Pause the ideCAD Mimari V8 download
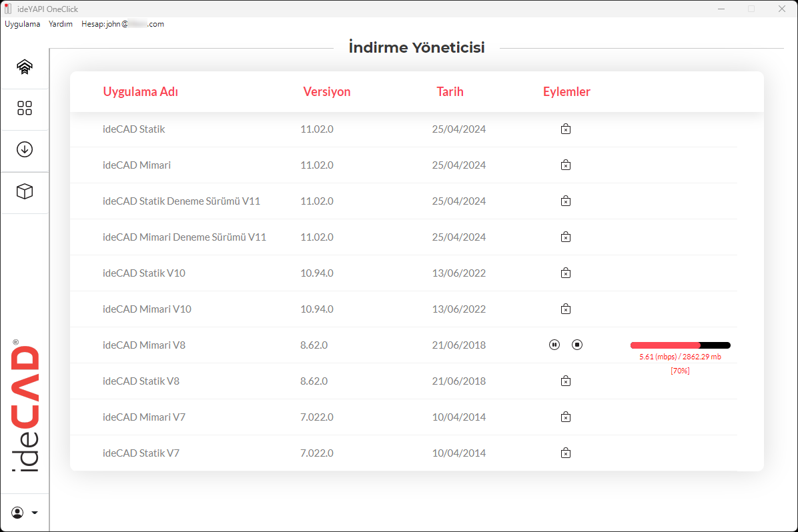This screenshot has width=798, height=532. click(x=554, y=345)
